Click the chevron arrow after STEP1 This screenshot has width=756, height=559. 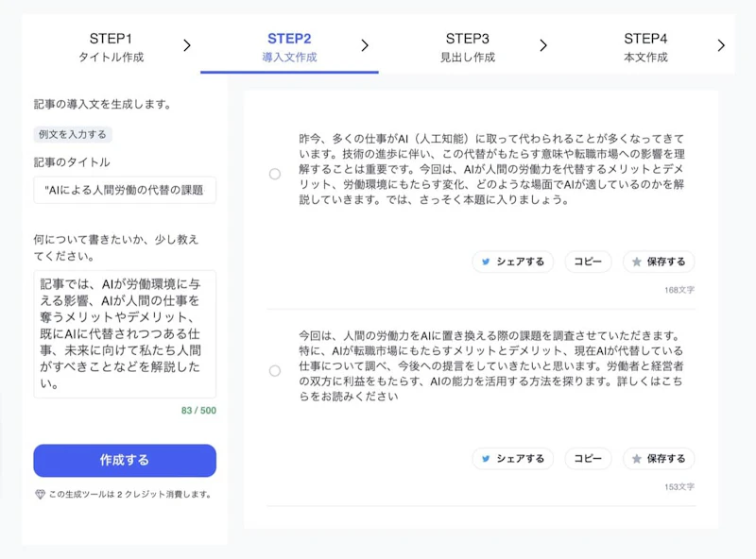[x=187, y=45]
